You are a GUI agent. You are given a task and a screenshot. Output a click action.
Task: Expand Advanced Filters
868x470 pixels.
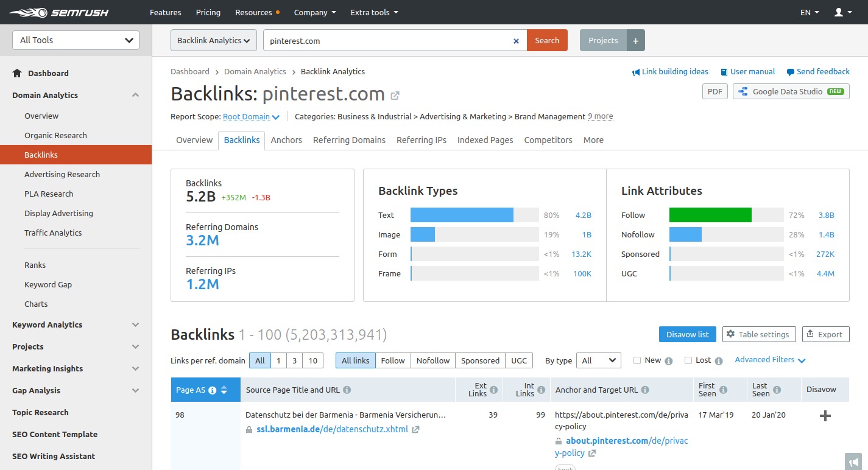pyautogui.click(x=770, y=360)
